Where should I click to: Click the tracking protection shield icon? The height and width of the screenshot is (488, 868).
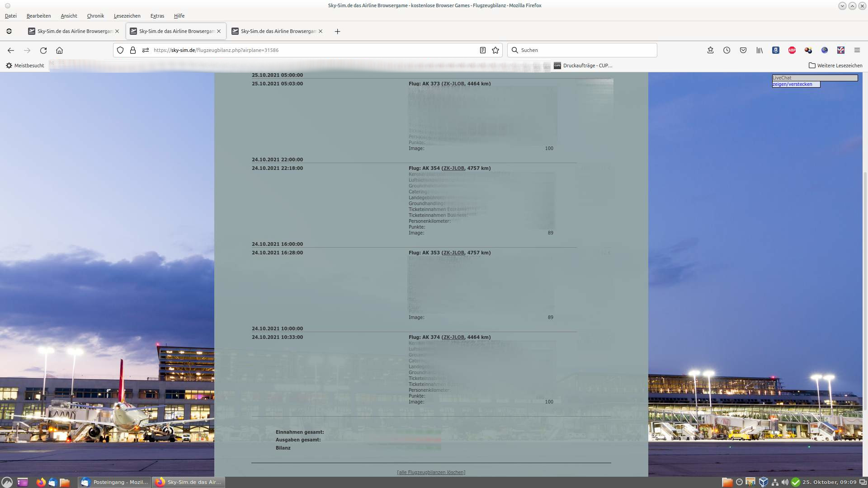tap(120, 50)
